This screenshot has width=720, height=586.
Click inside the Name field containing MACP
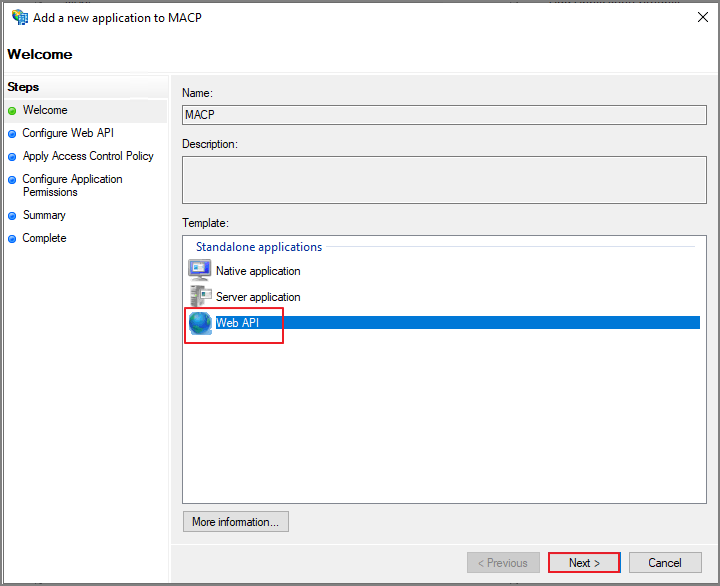coord(444,115)
